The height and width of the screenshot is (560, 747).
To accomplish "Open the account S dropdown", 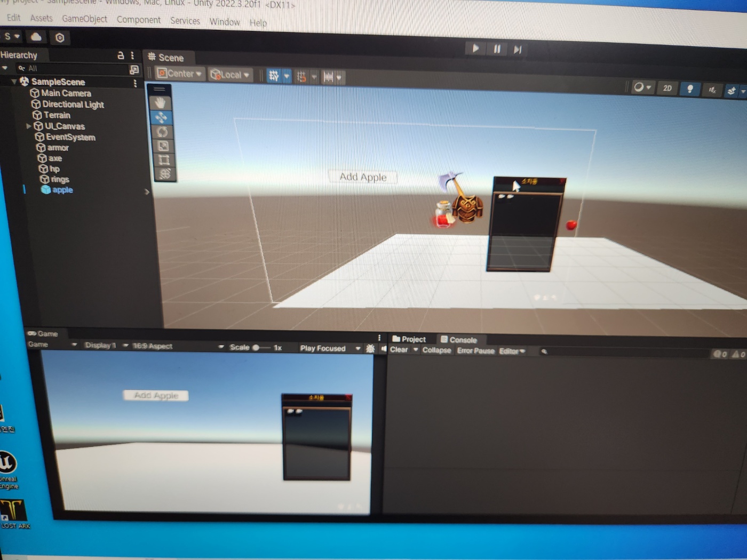I will pos(12,36).
